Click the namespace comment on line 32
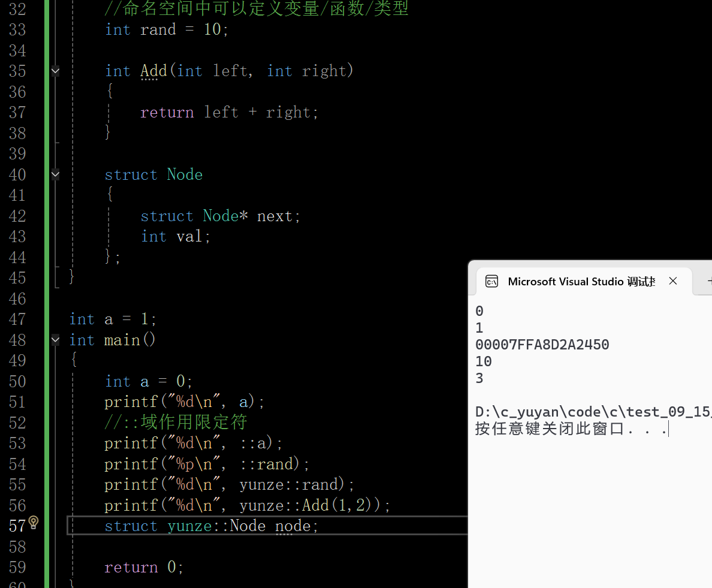 (256, 8)
